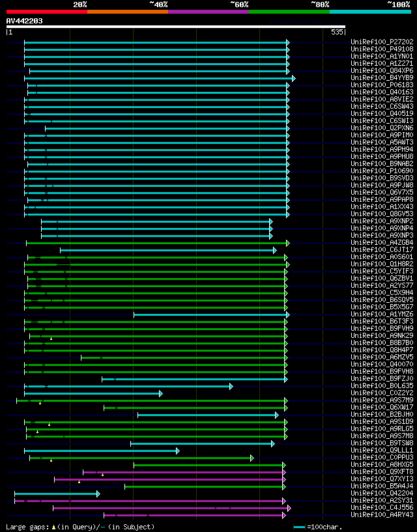The width and height of the screenshot is (417, 532).
Task: Select the UniRef100_A9XNP4 label
Action: click(x=382, y=228)
